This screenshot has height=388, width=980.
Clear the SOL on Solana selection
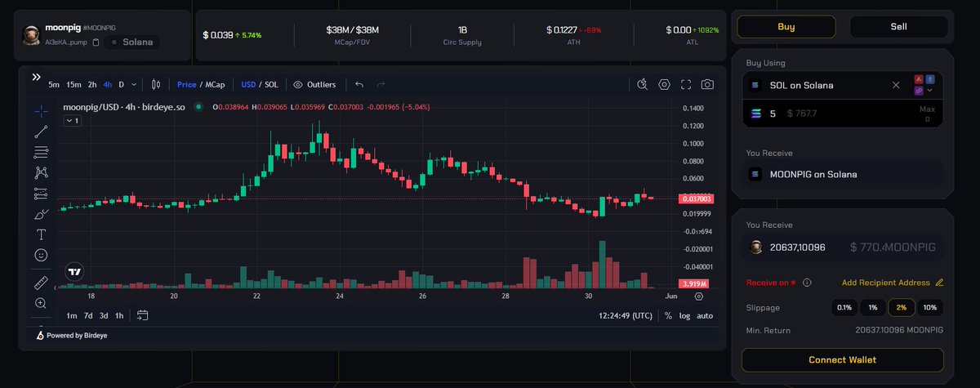[896, 85]
